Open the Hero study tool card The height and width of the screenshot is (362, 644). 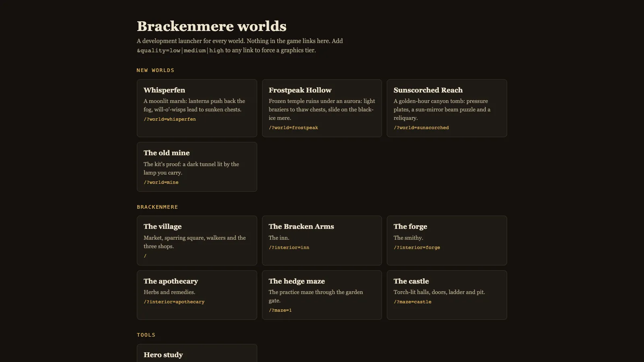(x=197, y=353)
